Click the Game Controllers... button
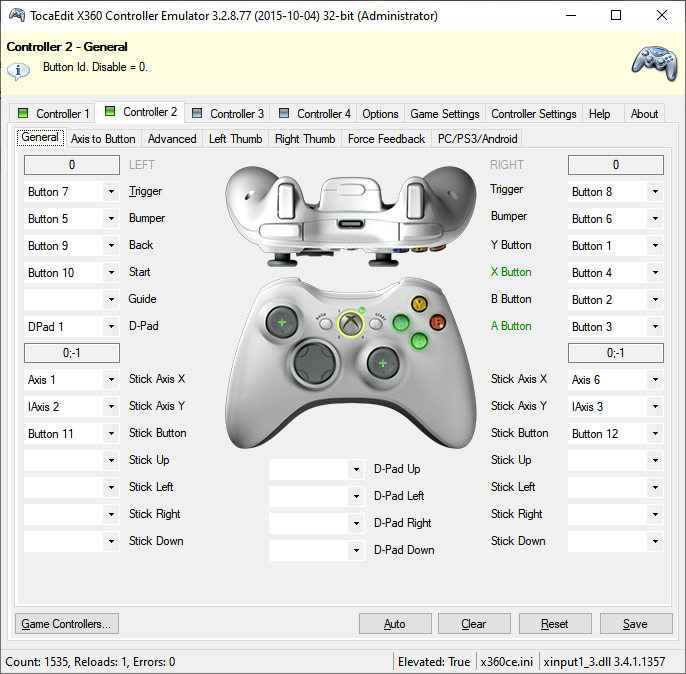 pos(66,624)
